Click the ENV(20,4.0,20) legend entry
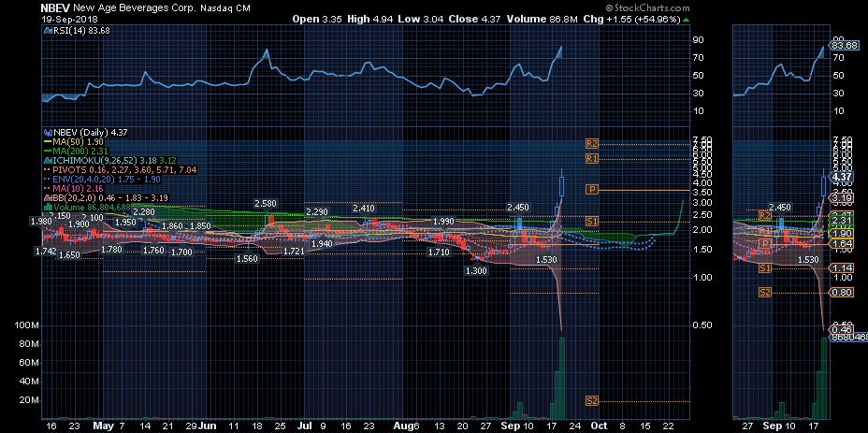This screenshot has height=433, width=868. (107, 180)
